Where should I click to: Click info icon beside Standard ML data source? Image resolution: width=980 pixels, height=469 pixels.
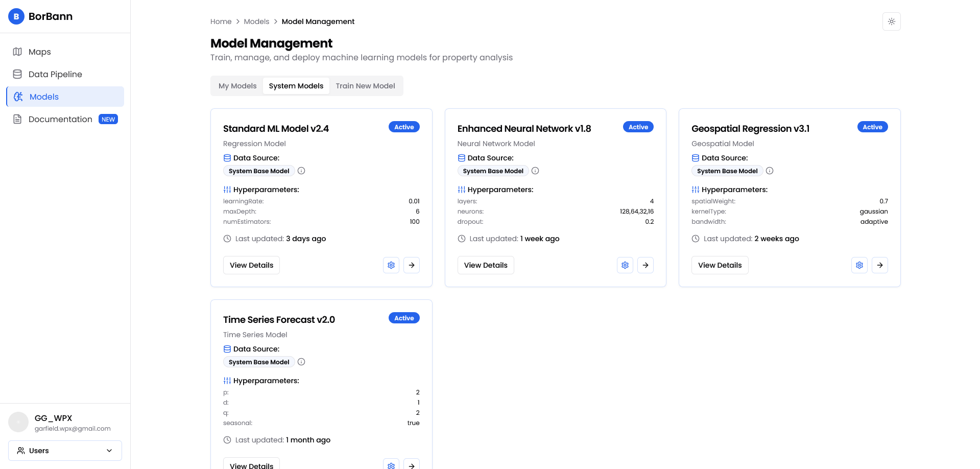tap(301, 171)
